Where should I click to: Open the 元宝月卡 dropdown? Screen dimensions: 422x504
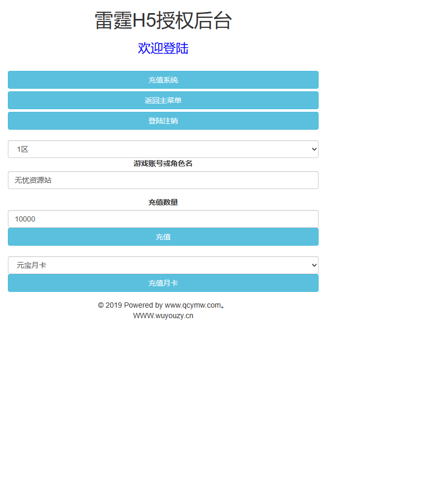click(163, 265)
